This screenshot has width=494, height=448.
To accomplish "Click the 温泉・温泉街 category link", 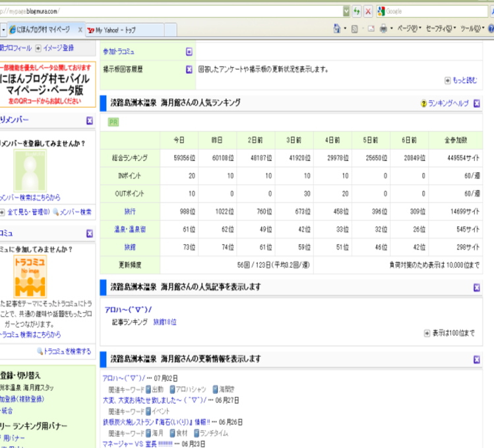I will [x=129, y=229].
